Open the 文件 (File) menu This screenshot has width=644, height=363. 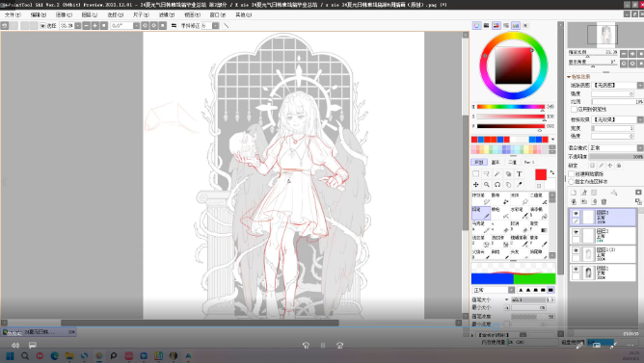[x=13, y=14]
